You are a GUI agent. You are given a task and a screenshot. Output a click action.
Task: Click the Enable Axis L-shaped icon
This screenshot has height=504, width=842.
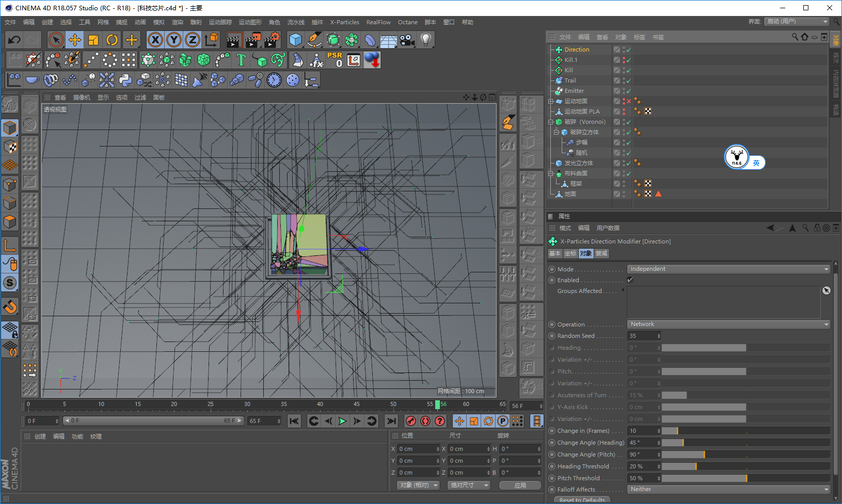(x=10, y=245)
